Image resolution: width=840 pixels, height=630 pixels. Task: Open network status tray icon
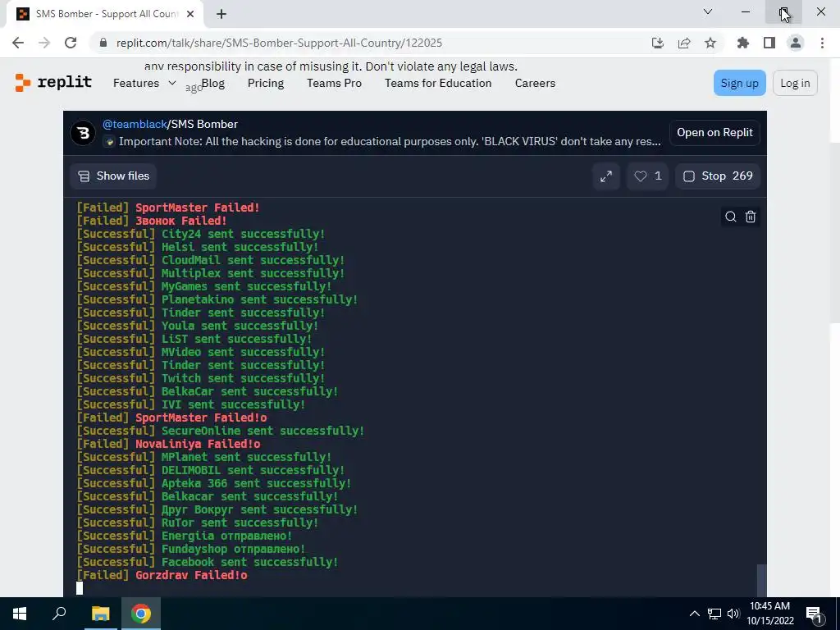click(x=714, y=614)
